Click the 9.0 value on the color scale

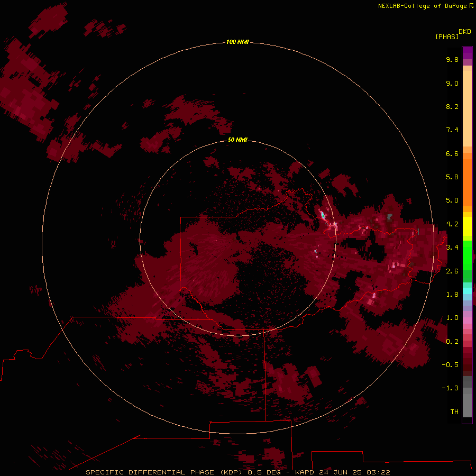[x=452, y=83]
